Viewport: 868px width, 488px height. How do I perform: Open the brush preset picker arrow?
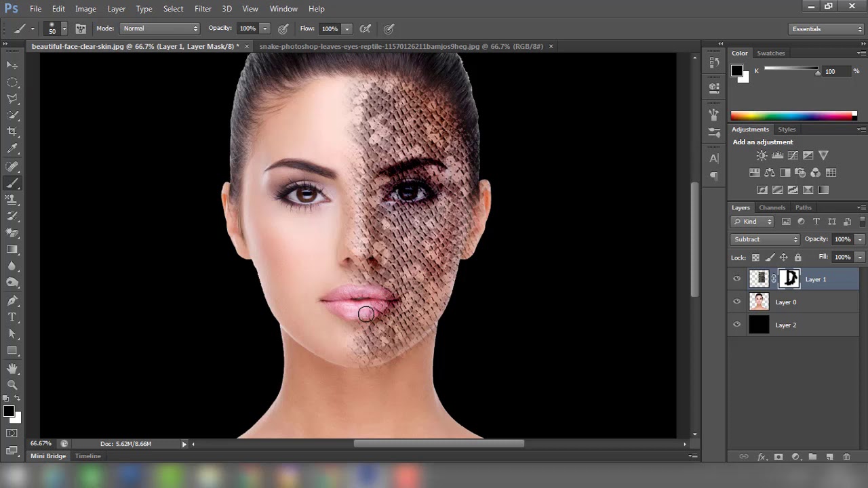(64, 28)
